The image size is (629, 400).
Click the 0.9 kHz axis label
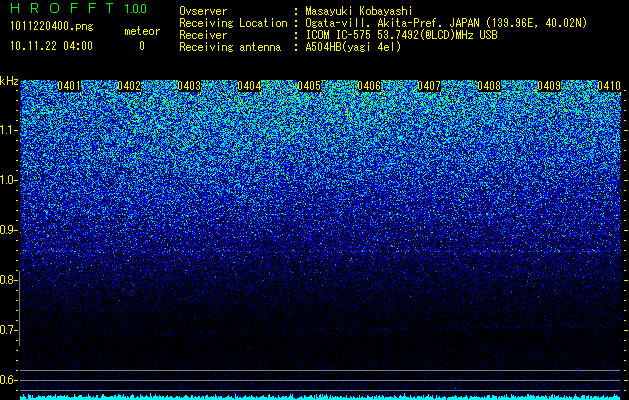pos(9,230)
